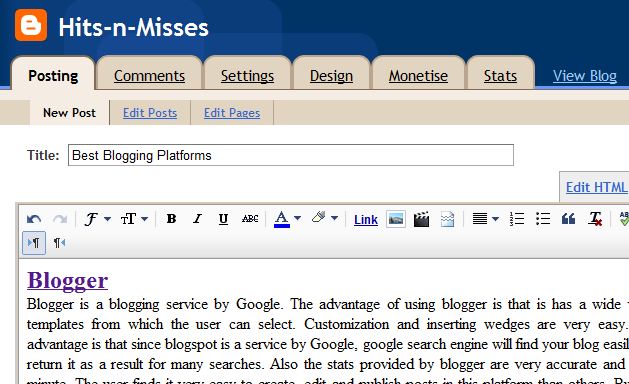Screen dimensions: 629x384
Task: Open the font family picker
Action: (x=91, y=219)
